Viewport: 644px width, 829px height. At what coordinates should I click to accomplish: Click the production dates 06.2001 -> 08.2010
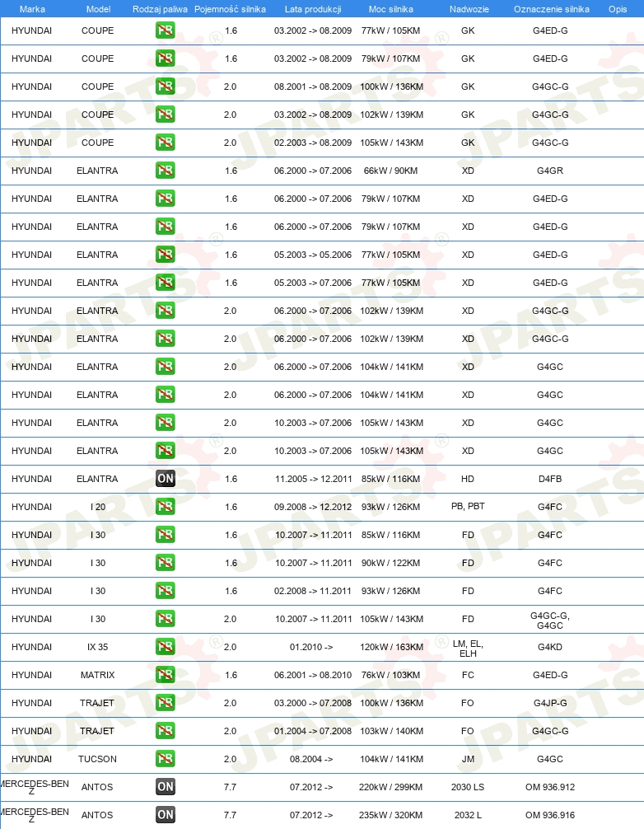[x=313, y=675]
